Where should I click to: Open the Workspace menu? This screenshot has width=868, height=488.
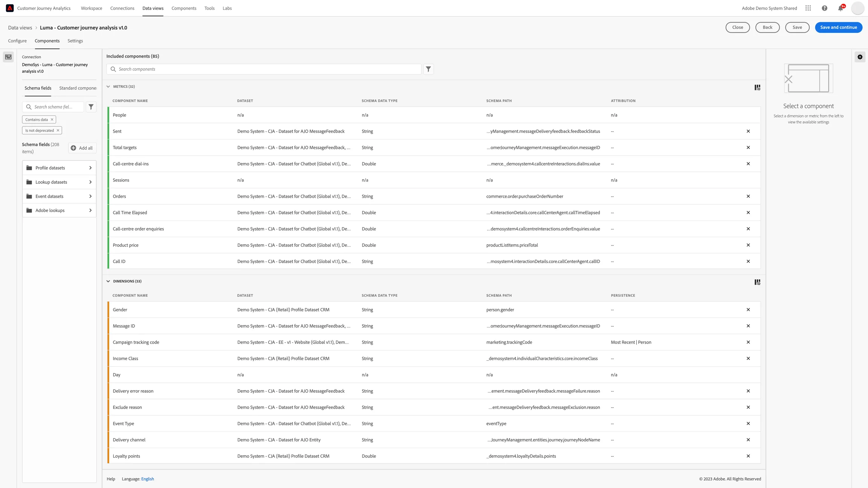point(92,8)
